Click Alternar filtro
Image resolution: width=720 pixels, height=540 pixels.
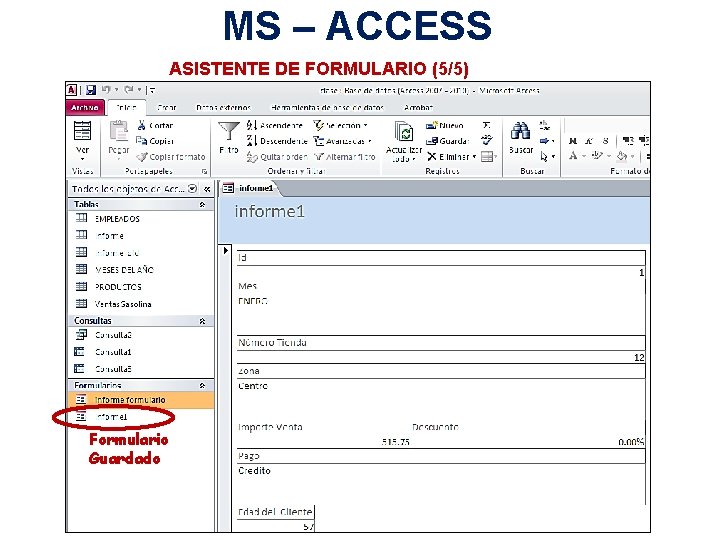pos(344,157)
